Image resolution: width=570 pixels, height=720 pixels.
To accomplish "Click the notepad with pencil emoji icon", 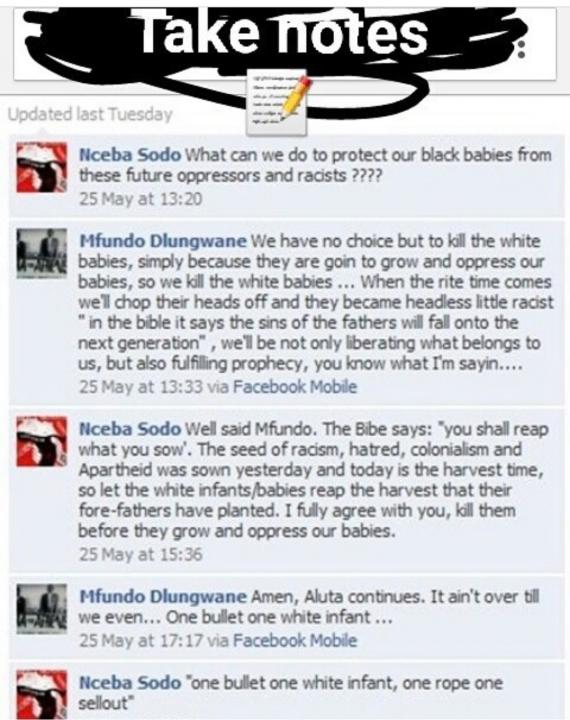I will pos(277,102).
